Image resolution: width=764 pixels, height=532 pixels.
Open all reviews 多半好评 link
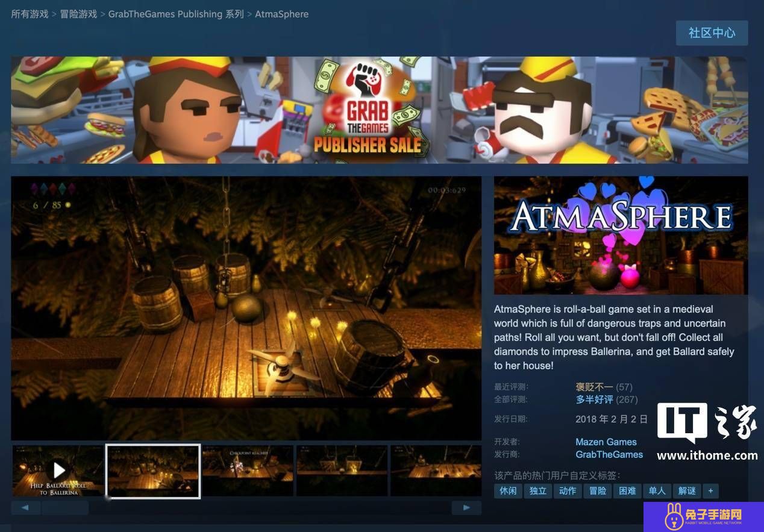click(x=594, y=399)
